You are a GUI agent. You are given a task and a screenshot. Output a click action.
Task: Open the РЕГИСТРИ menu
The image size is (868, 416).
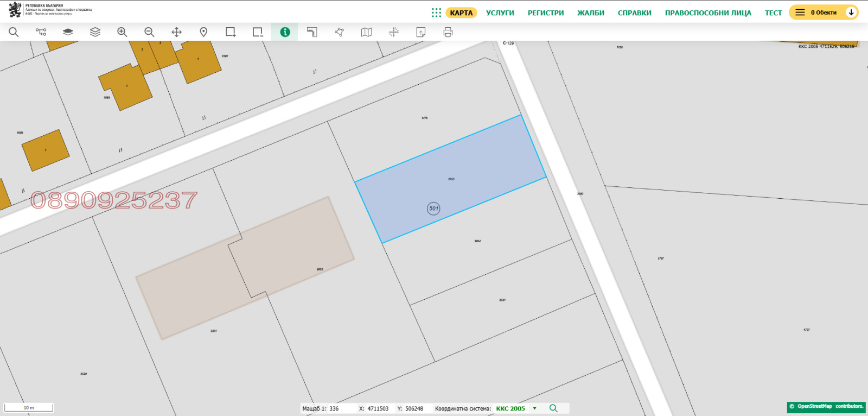coord(546,12)
